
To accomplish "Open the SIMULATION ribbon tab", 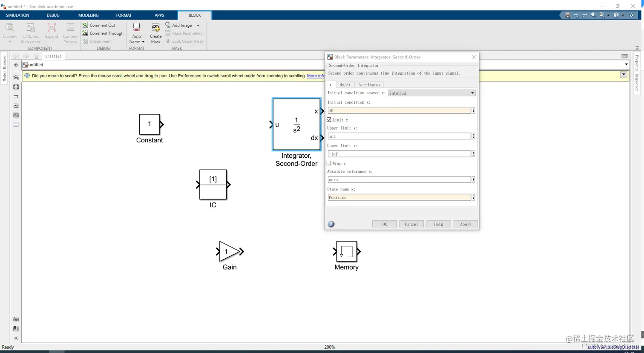I will tap(17, 15).
